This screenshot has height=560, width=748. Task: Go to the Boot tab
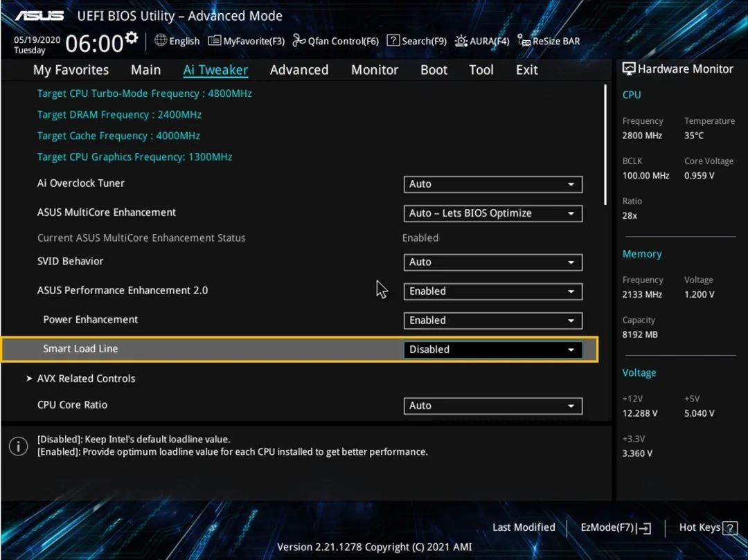tap(434, 70)
